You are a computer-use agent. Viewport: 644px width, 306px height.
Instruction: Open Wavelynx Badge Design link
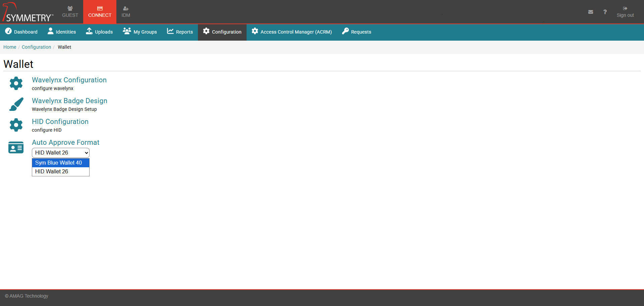click(69, 101)
